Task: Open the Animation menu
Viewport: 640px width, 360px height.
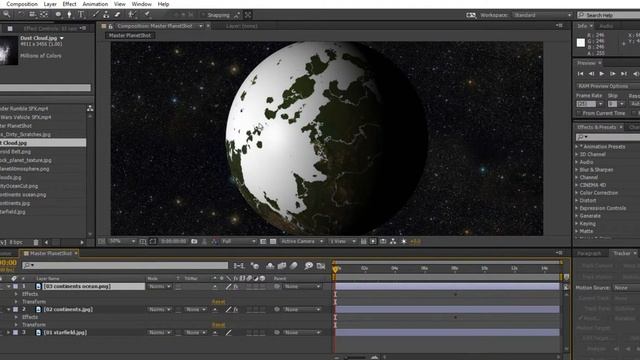Action: [x=95, y=4]
